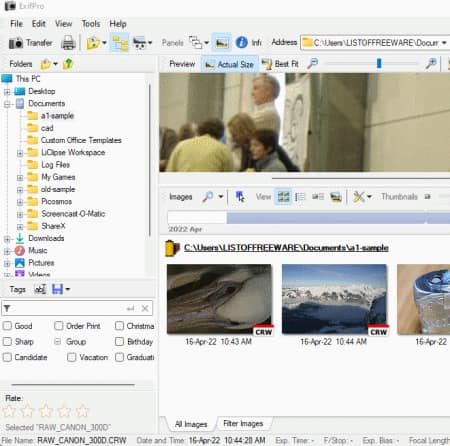Select the snowy mountain CRW thumbnail

[x=334, y=299]
